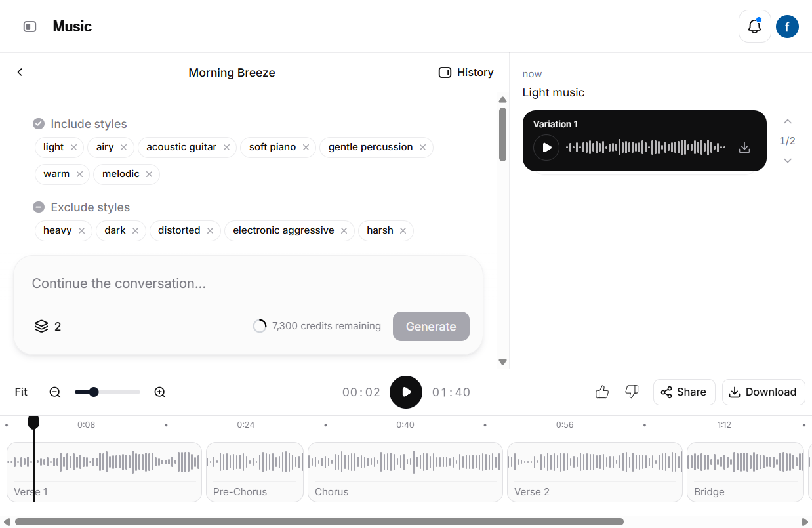Click the horizontal timeline scrollbar
812x528 pixels.
click(319, 522)
